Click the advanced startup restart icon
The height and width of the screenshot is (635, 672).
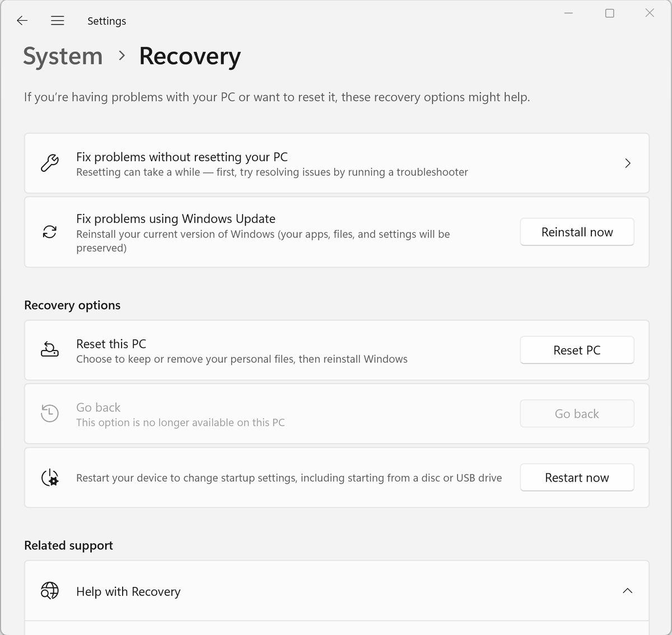49,477
